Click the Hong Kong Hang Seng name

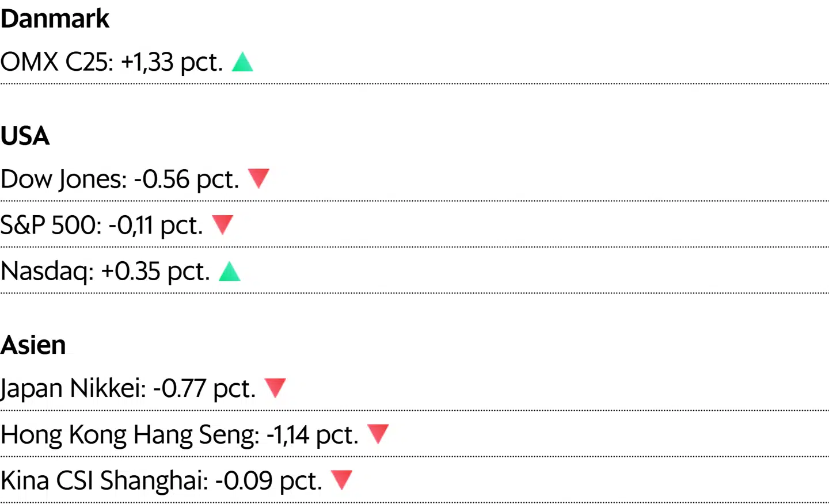tap(129, 435)
